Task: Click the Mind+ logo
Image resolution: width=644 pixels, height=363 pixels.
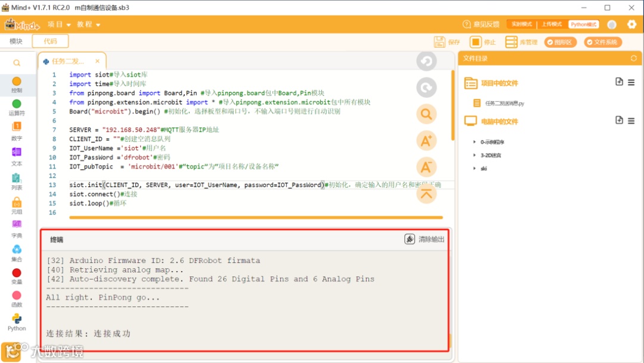Action: [22, 24]
